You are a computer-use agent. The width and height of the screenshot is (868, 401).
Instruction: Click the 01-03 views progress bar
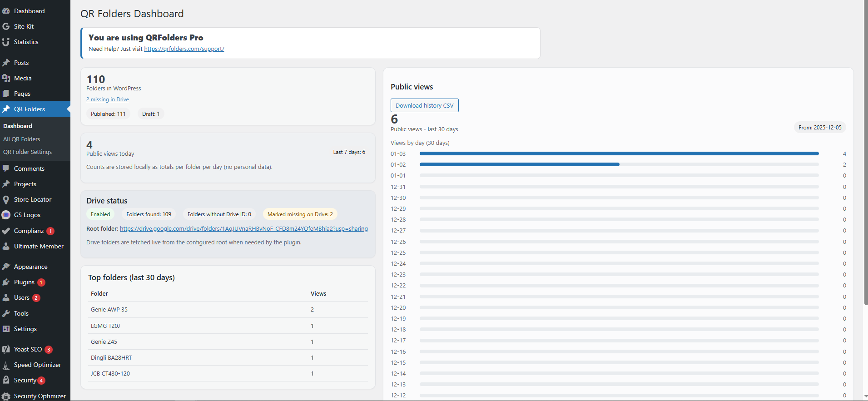tap(619, 153)
